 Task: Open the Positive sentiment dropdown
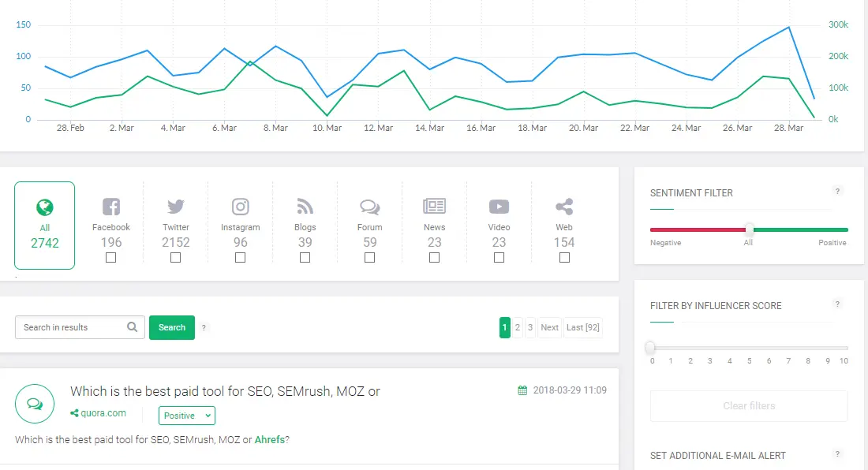pos(186,416)
